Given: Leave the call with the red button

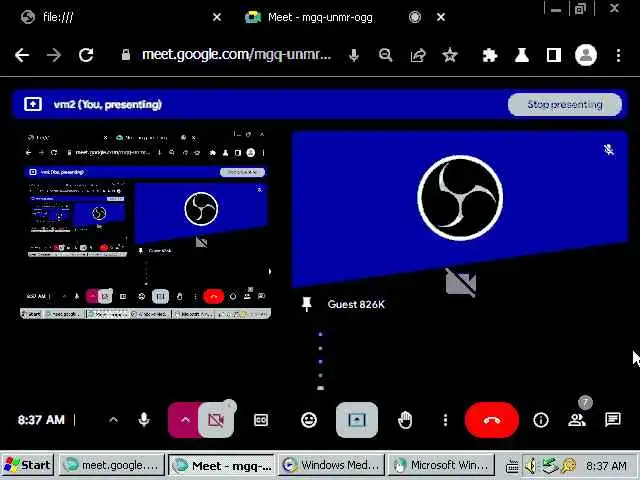Looking at the screenshot, I should (492, 420).
